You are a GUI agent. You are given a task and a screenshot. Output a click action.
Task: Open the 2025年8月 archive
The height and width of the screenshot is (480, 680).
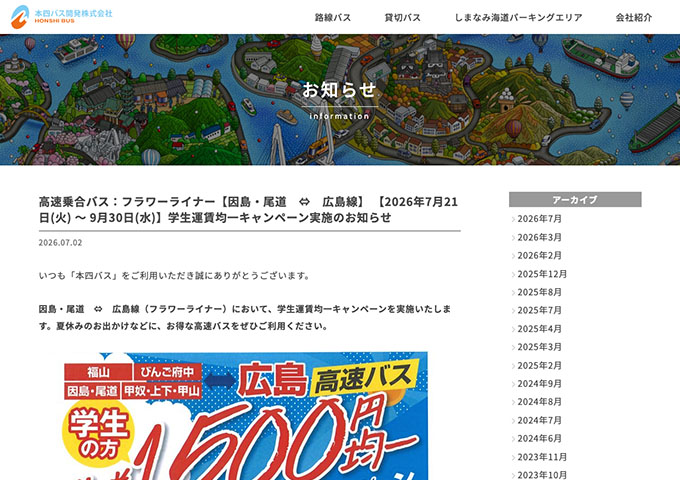(x=539, y=292)
